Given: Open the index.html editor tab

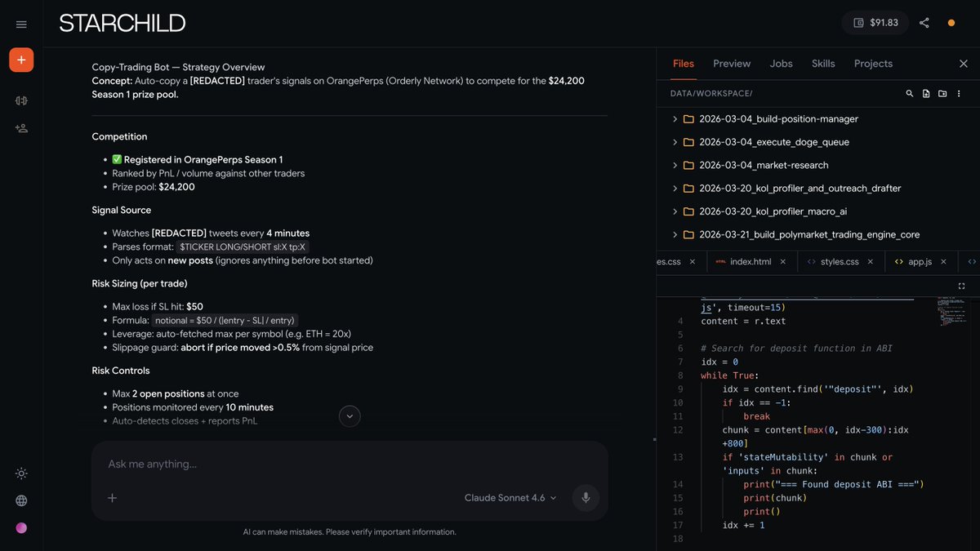Looking at the screenshot, I should click(x=751, y=262).
